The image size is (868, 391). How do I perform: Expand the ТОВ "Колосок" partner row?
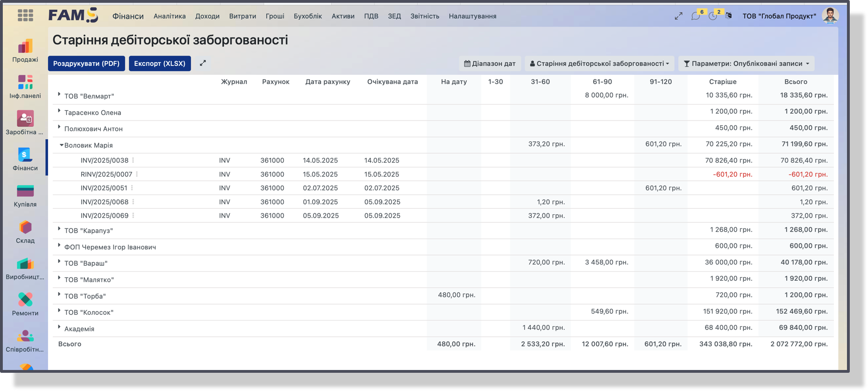click(x=59, y=311)
